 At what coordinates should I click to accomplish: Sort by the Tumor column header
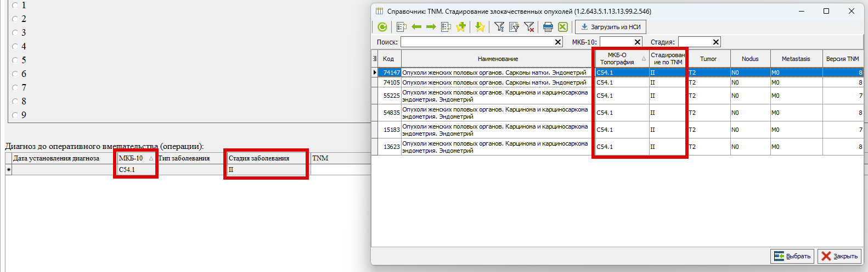[708, 59]
